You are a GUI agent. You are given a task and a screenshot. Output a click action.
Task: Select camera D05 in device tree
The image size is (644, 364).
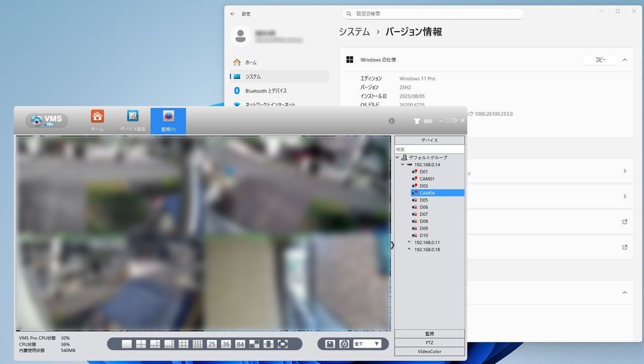tap(424, 200)
